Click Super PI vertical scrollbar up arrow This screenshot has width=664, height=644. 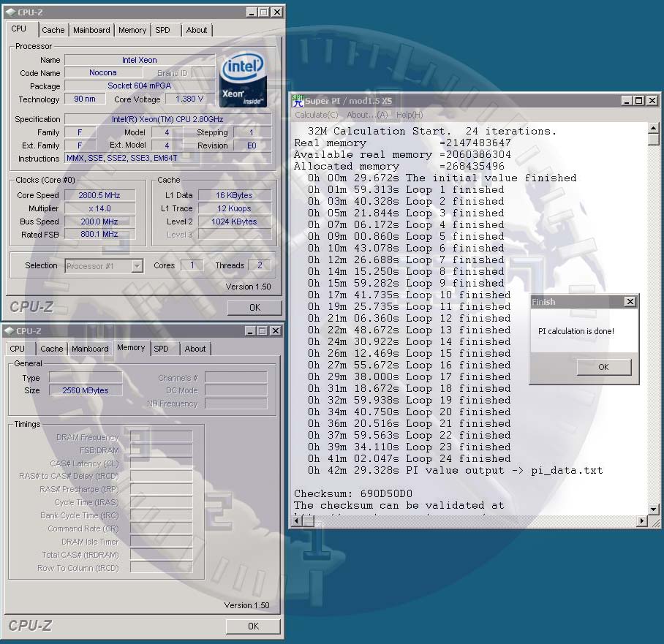(654, 128)
